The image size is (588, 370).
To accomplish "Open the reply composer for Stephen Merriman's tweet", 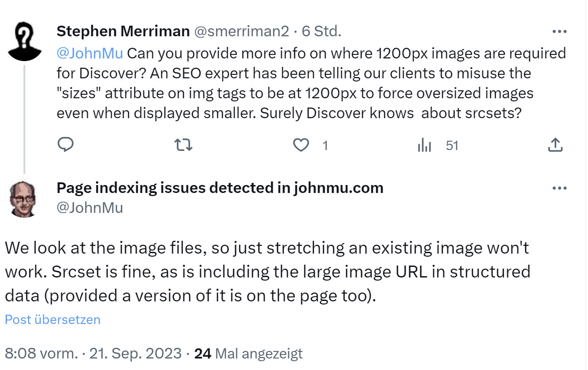I will pos(66,145).
